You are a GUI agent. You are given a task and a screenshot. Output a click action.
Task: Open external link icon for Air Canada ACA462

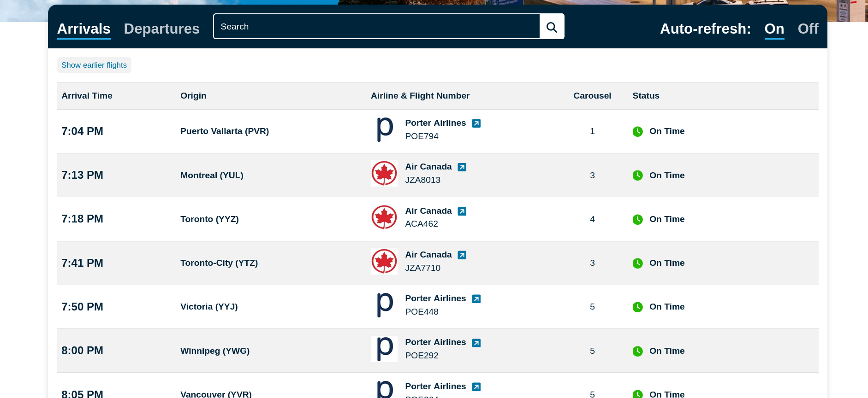click(462, 211)
